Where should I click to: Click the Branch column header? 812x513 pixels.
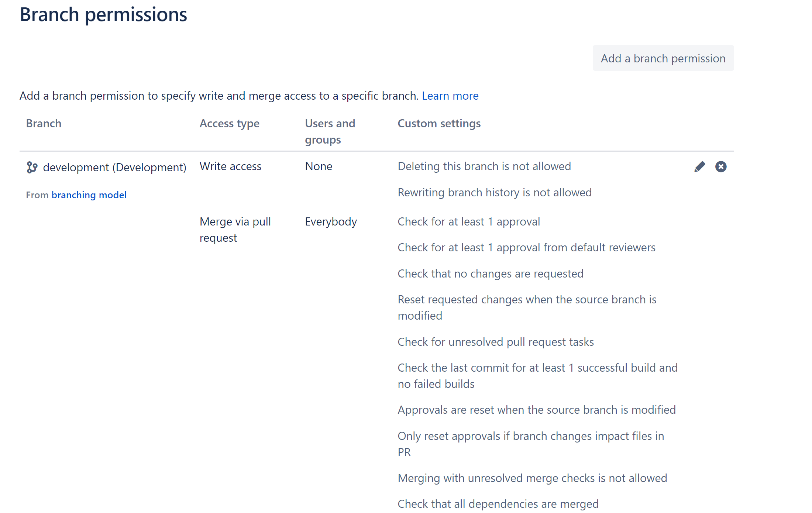[x=44, y=124]
